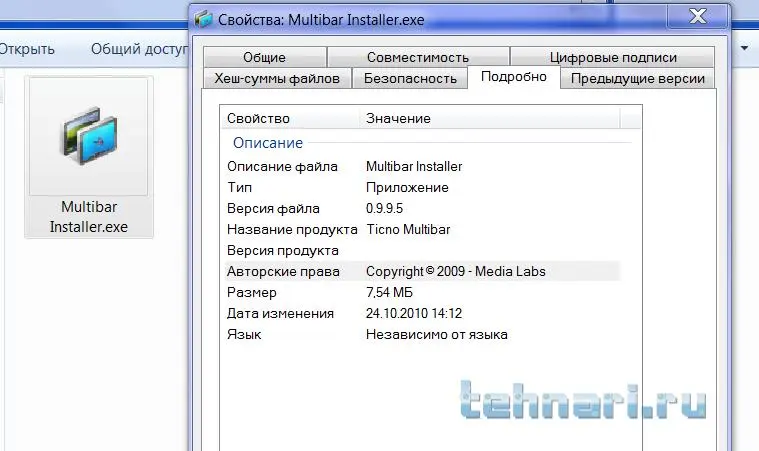The width and height of the screenshot is (759, 451).
Task: Click the value Ticno Multibar
Action: 408,229
